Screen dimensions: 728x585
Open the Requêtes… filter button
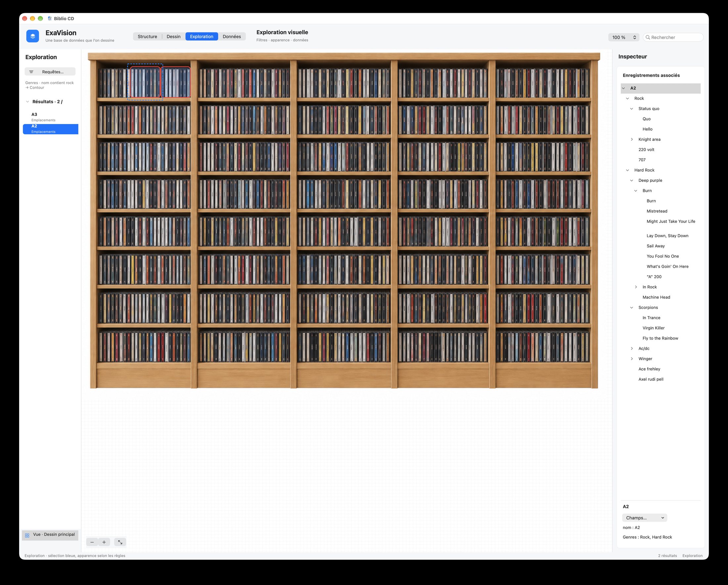50,71
